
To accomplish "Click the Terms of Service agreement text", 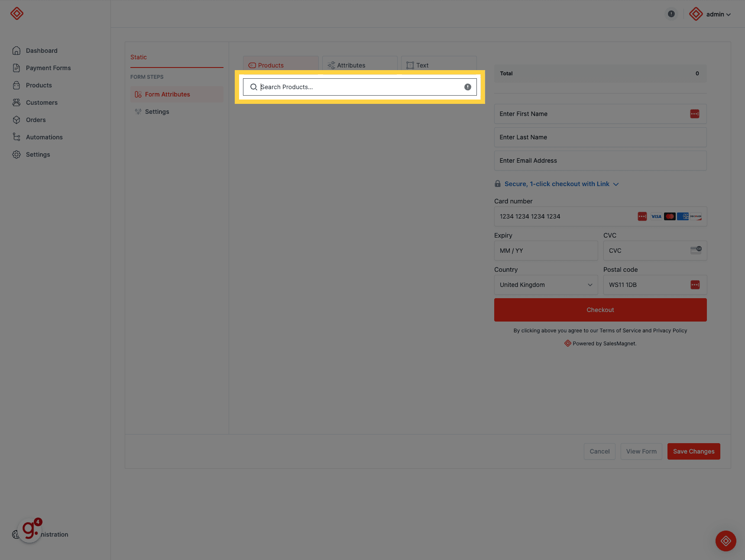I will pyautogui.click(x=600, y=331).
